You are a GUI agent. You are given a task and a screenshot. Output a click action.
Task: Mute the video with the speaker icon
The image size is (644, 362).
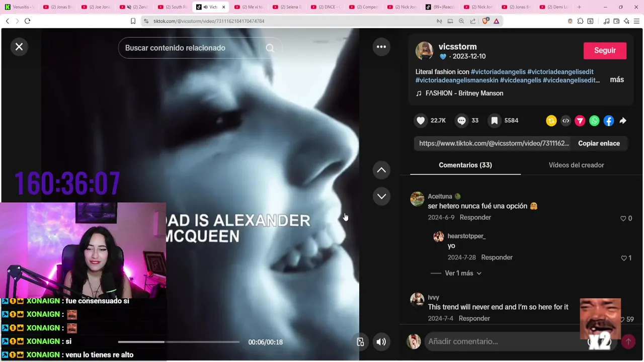tap(381, 342)
